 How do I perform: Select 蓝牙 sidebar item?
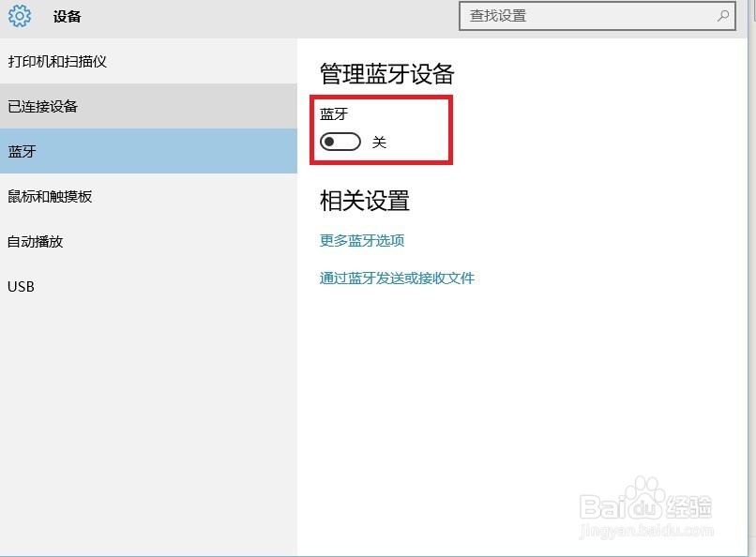(148, 151)
